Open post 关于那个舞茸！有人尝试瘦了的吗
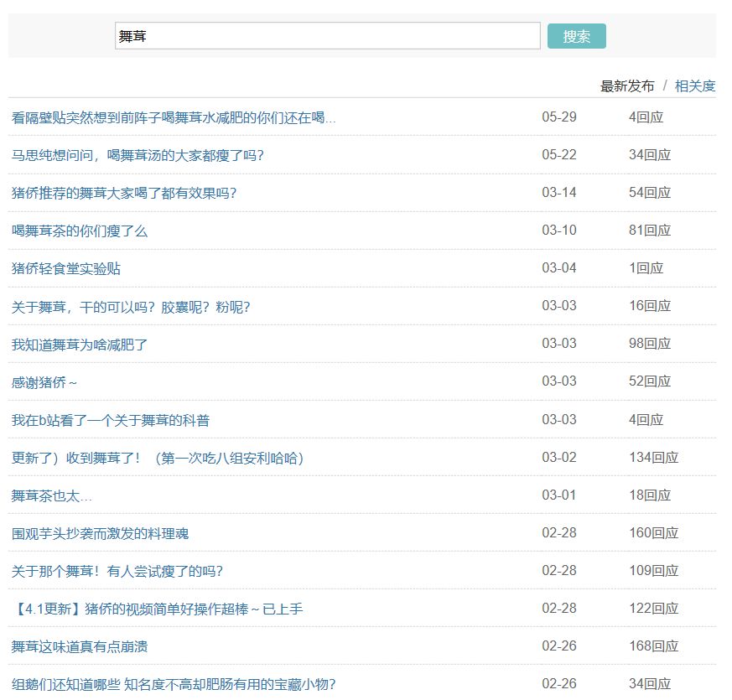The height and width of the screenshot is (700, 732). pos(117,571)
